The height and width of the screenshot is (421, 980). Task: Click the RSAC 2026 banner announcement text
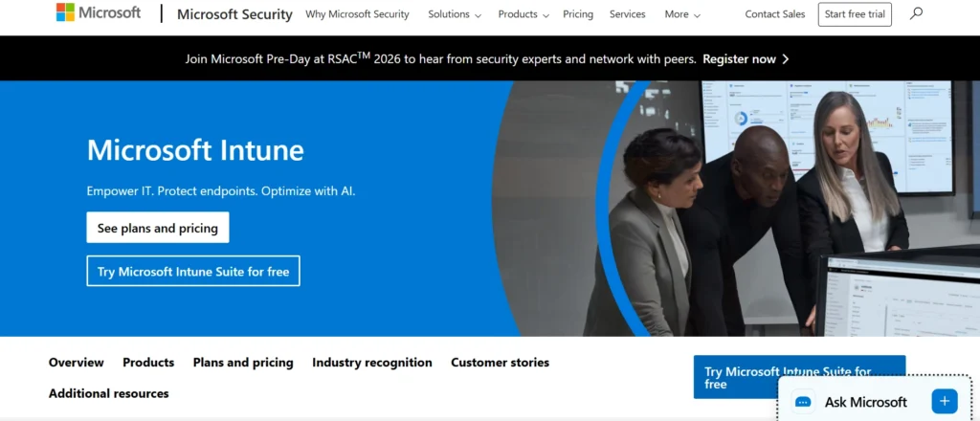click(440, 59)
